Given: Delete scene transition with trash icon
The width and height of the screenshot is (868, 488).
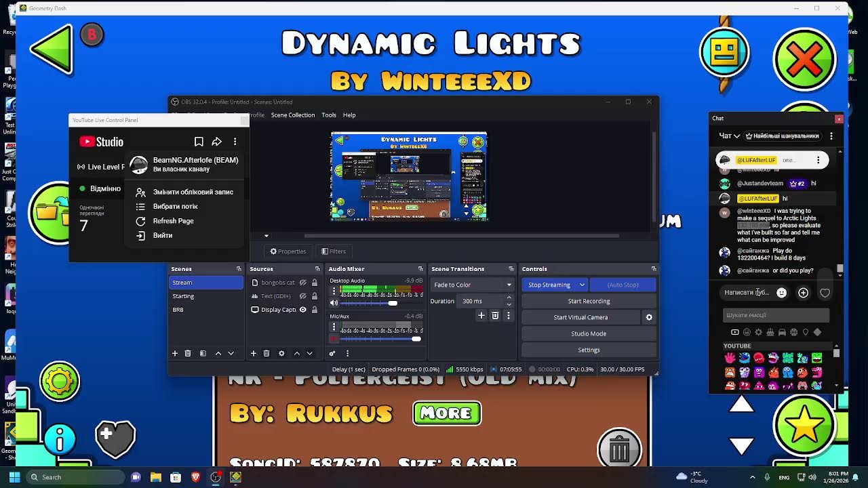Looking at the screenshot, I should click(495, 315).
